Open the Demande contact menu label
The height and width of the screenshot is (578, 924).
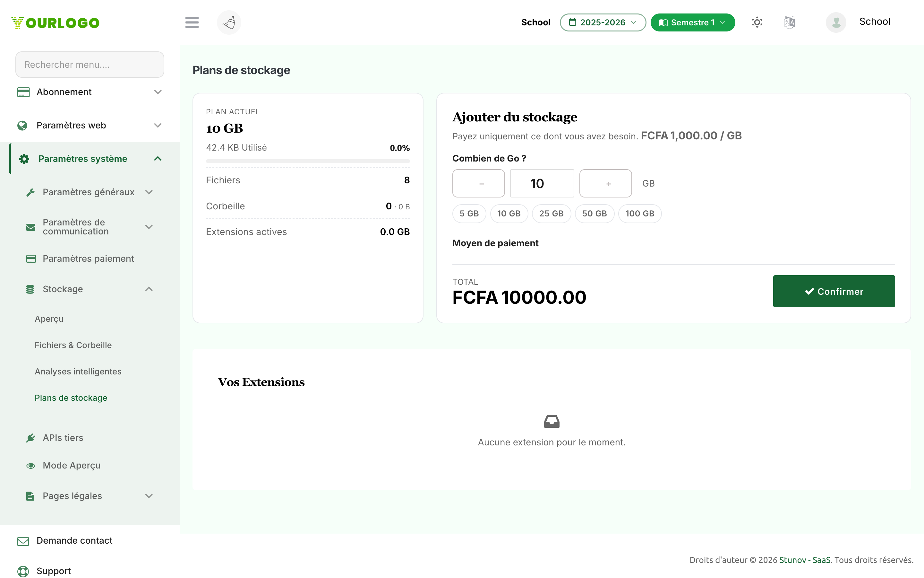tap(74, 540)
